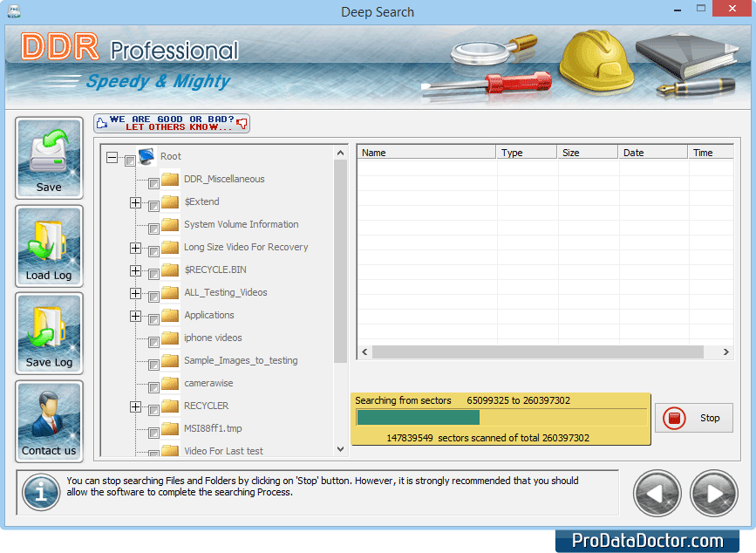This screenshot has height=553, width=756.
Task: Check the camerawise checkbox
Action: point(153,387)
